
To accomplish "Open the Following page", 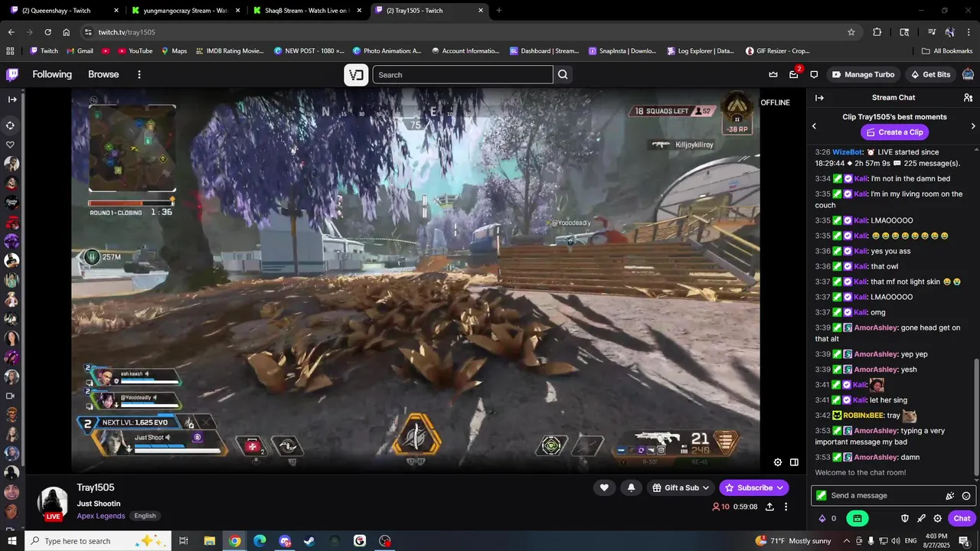I will click(x=52, y=74).
